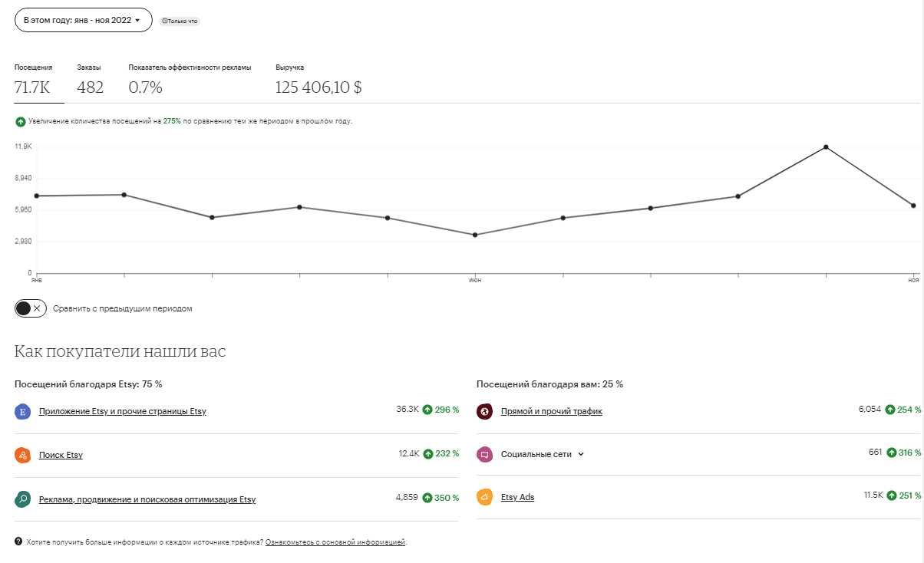Expand the Социальные сети chevron

[x=581, y=454]
